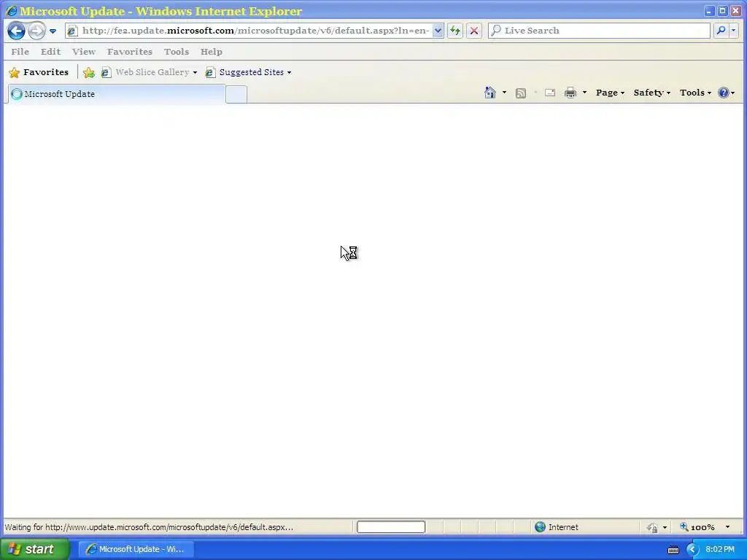
Task: Click the Read Mail envelope icon
Action: click(550, 93)
